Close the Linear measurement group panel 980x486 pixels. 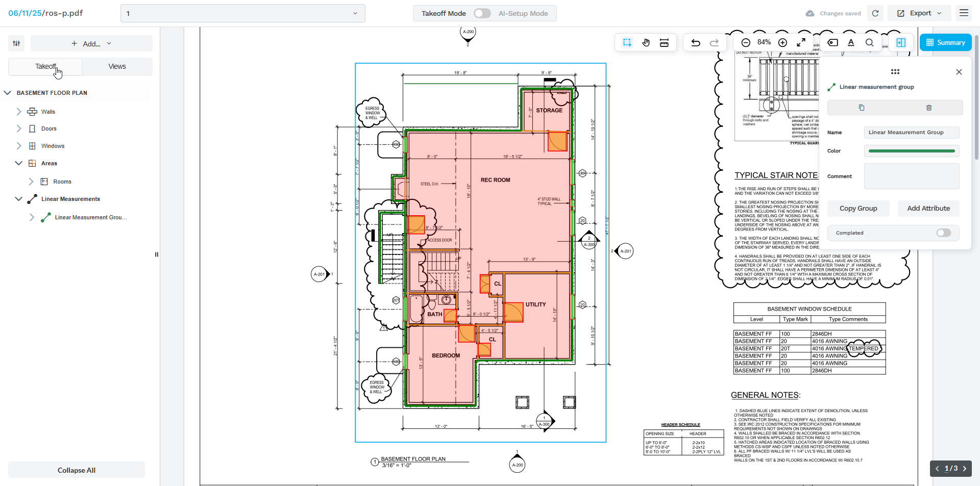(959, 72)
